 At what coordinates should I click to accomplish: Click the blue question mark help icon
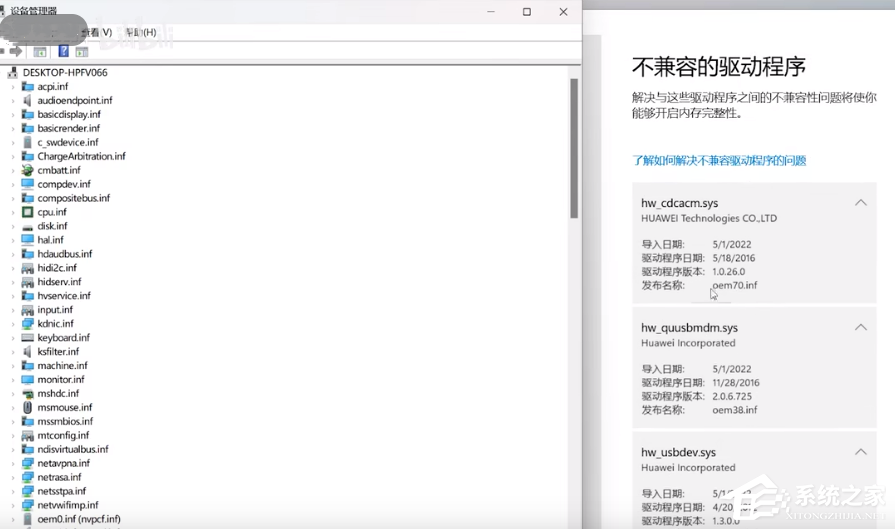(x=63, y=51)
